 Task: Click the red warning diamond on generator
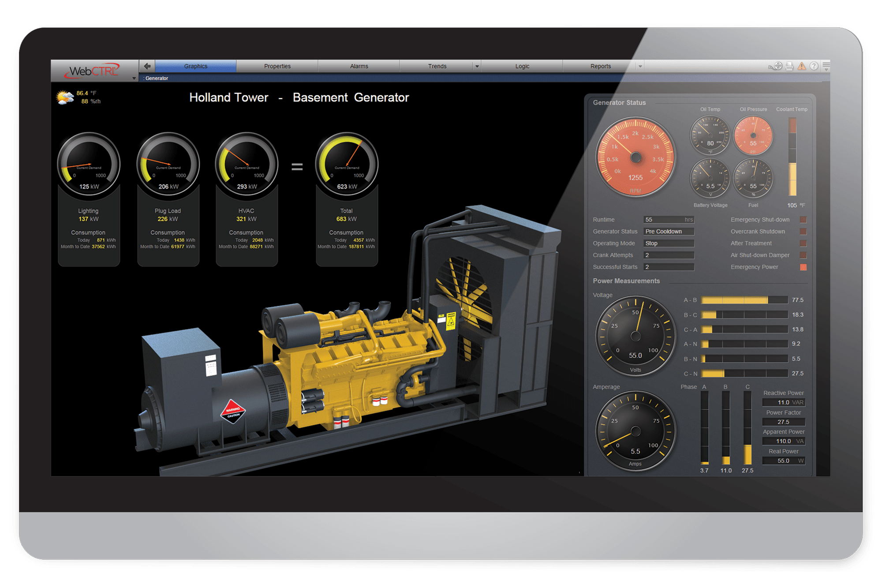pyautogui.click(x=233, y=412)
